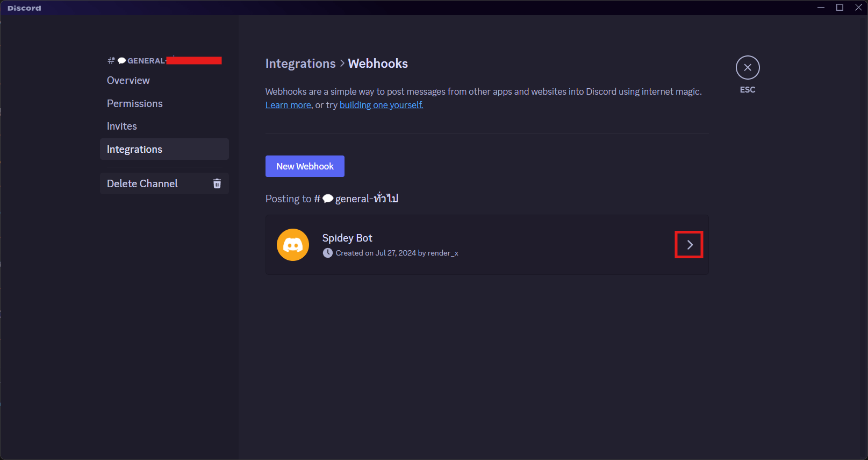This screenshot has width=868, height=460.
Task: Open the Permissions settings tab
Action: [164, 103]
